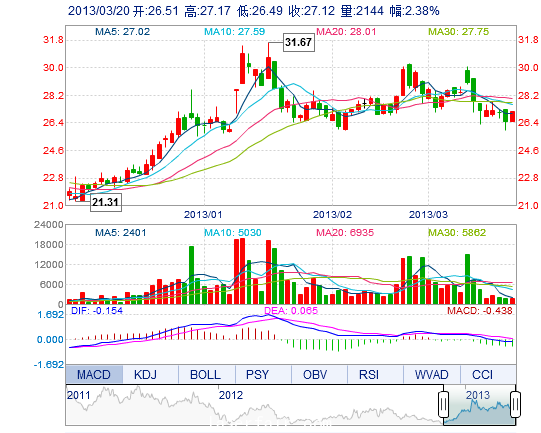
Task: Click the 31.67 high price label
Action: pyautogui.click(x=299, y=42)
